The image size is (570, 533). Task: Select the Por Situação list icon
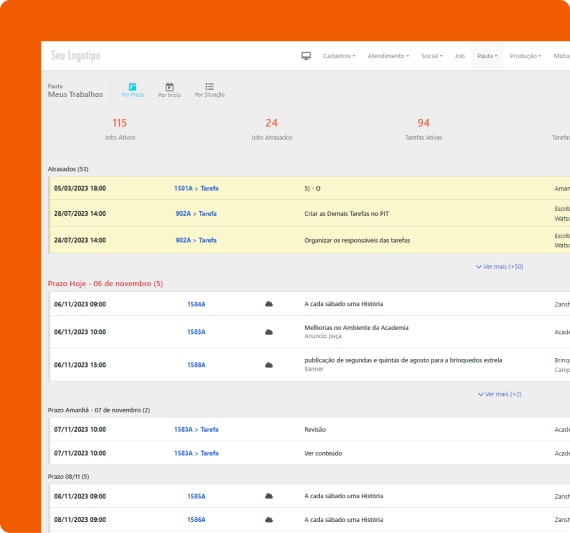point(209,87)
